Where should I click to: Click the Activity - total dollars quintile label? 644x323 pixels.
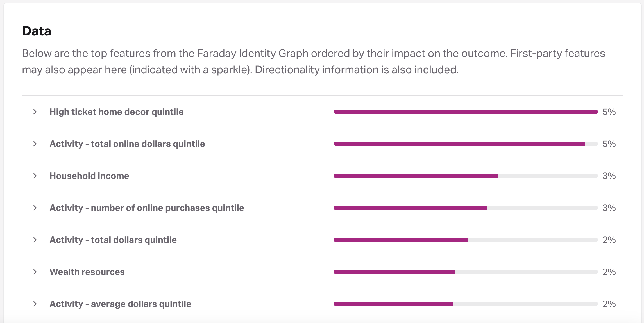pos(113,240)
